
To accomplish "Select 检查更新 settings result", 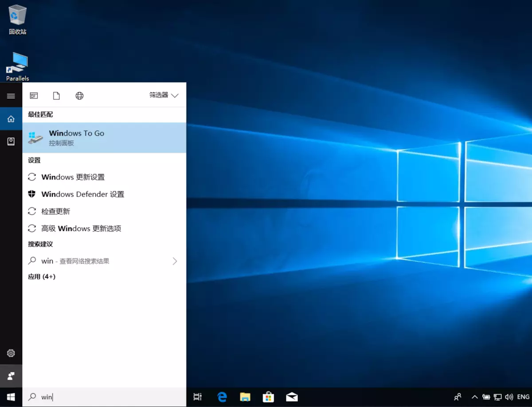I will [x=55, y=211].
